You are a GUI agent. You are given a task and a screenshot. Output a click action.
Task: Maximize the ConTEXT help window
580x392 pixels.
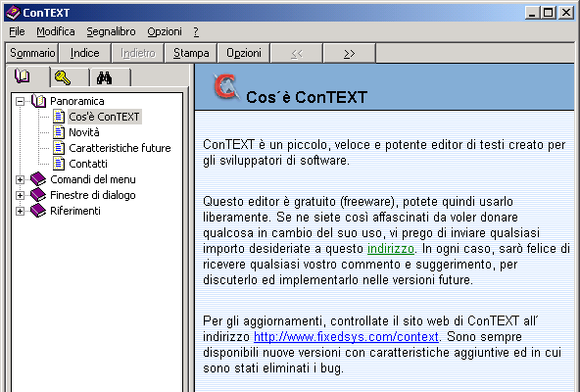click(x=549, y=13)
